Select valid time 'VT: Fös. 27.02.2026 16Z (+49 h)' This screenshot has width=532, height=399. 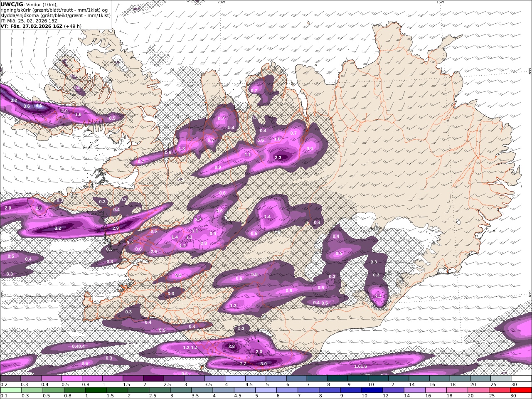41,26
